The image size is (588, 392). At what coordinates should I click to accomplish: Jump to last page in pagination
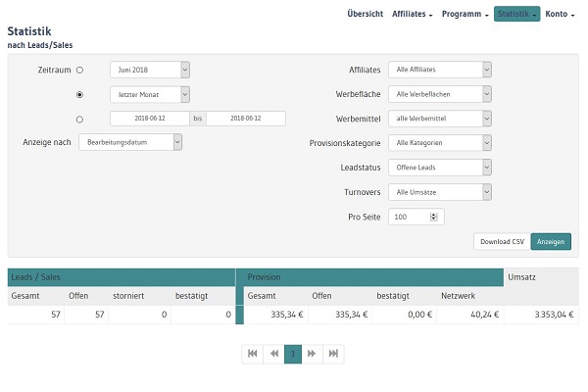[333, 354]
